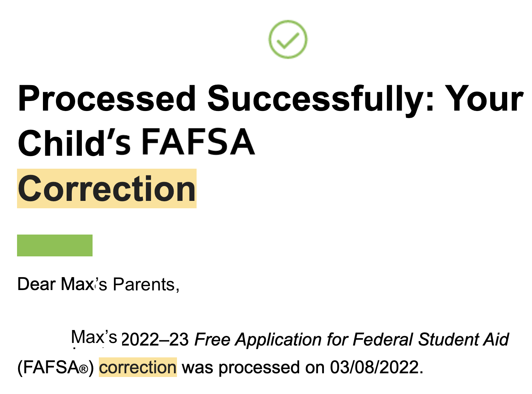The height and width of the screenshot is (394, 532).
Task: Select the word 'Your' in the heading
Action: pos(484,99)
